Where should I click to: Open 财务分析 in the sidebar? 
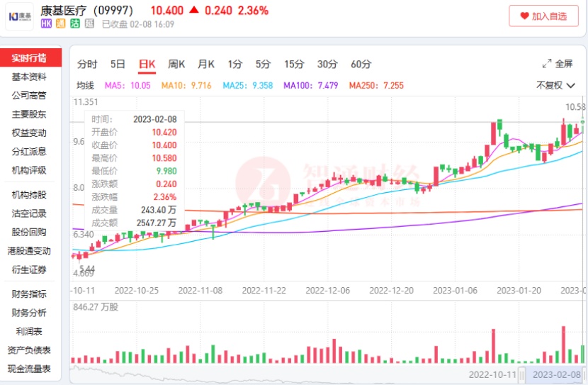29,313
